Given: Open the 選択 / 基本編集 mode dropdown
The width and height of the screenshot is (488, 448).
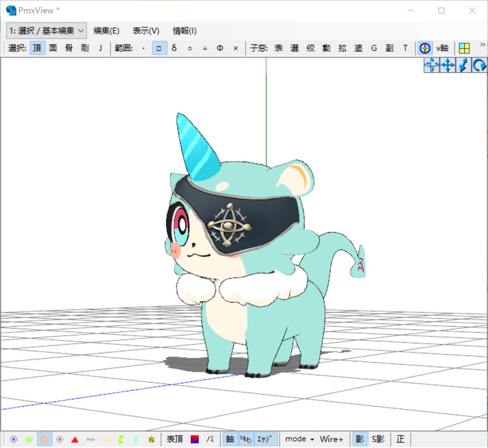Looking at the screenshot, I should [x=46, y=31].
